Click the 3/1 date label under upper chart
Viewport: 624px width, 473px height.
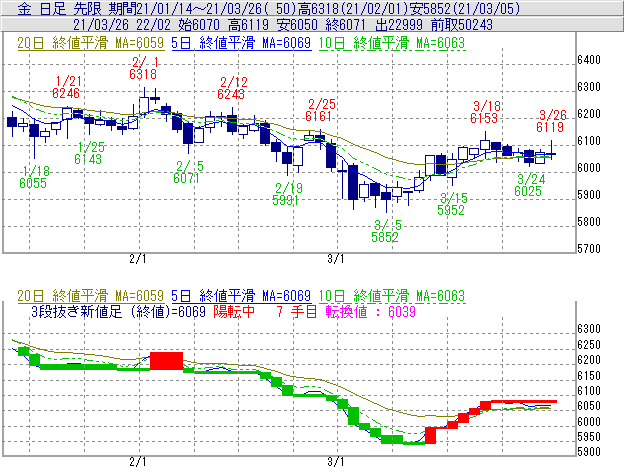pos(335,259)
